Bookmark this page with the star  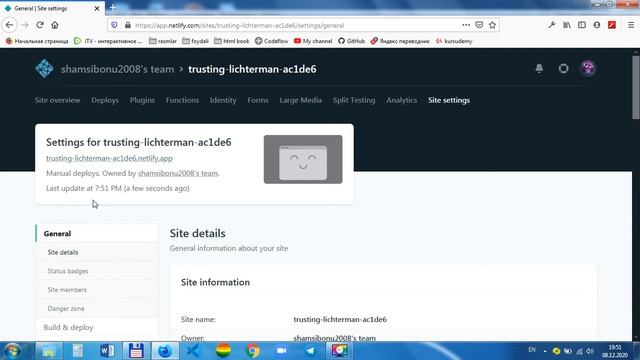click(493, 25)
